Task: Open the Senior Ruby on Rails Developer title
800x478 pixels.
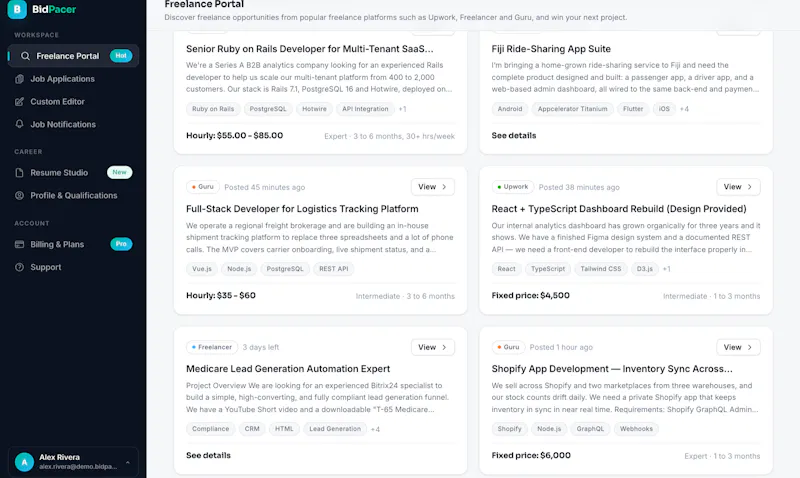Action: 310,49
